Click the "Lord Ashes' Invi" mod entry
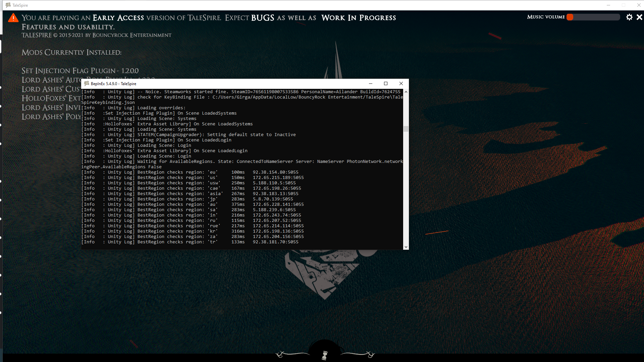Screen dimensions: 644x362 (51, 108)
